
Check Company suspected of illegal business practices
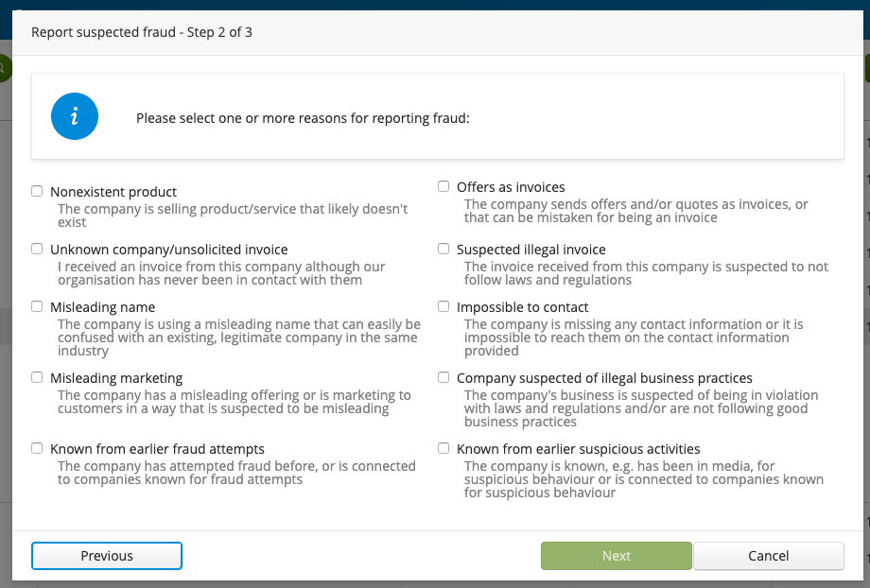pyautogui.click(x=444, y=377)
